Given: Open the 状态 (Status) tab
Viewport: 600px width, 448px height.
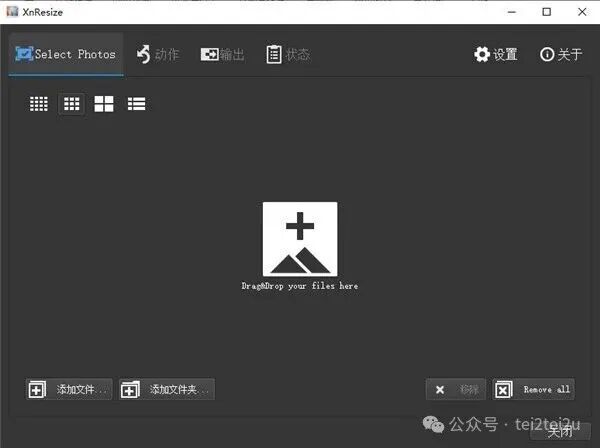Looking at the screenshot, I should [x=288, y=54].
